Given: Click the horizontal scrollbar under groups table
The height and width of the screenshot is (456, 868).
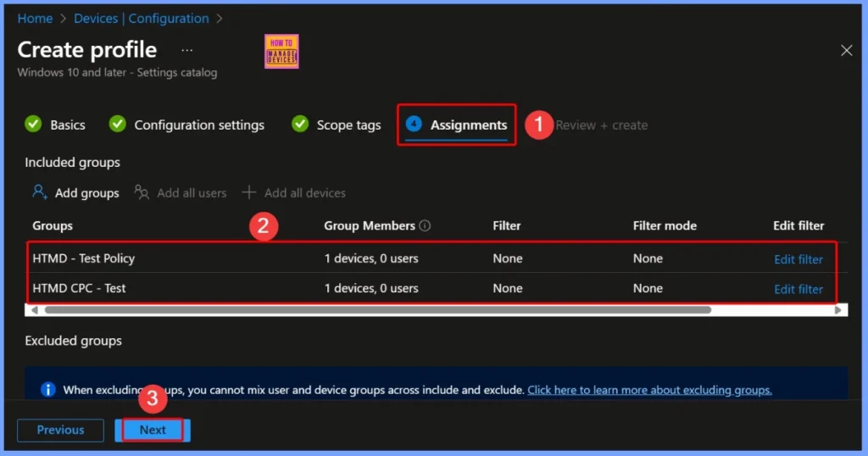Looking at the screenshot, I should [x=377, y=310].
